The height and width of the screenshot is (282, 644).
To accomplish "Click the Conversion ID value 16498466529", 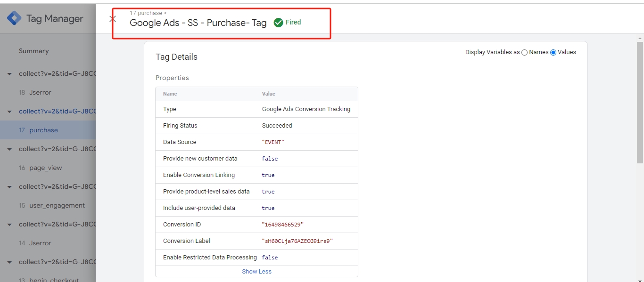I will click(x=283, y=225).
